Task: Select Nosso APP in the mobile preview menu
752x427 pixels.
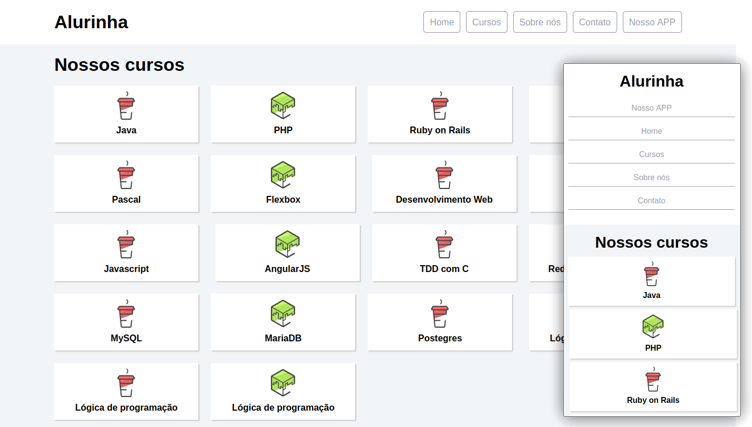Action: click(x=651, y=108)
